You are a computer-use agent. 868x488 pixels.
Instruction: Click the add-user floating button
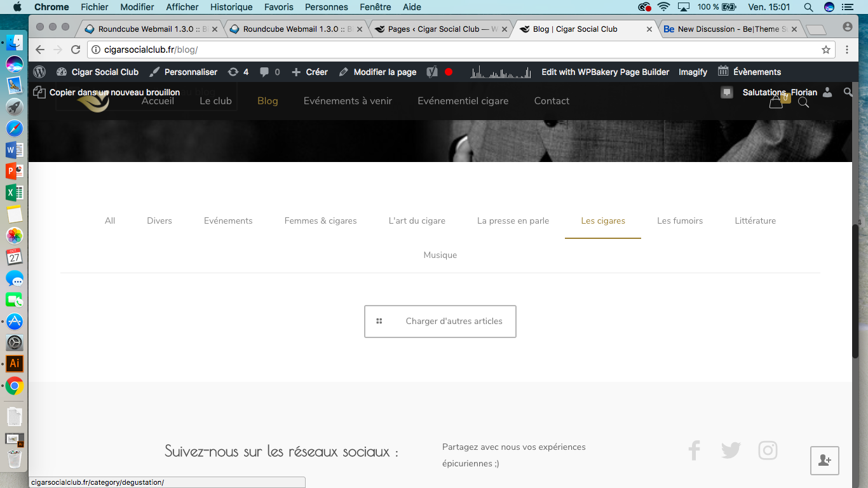click(825, 461)
